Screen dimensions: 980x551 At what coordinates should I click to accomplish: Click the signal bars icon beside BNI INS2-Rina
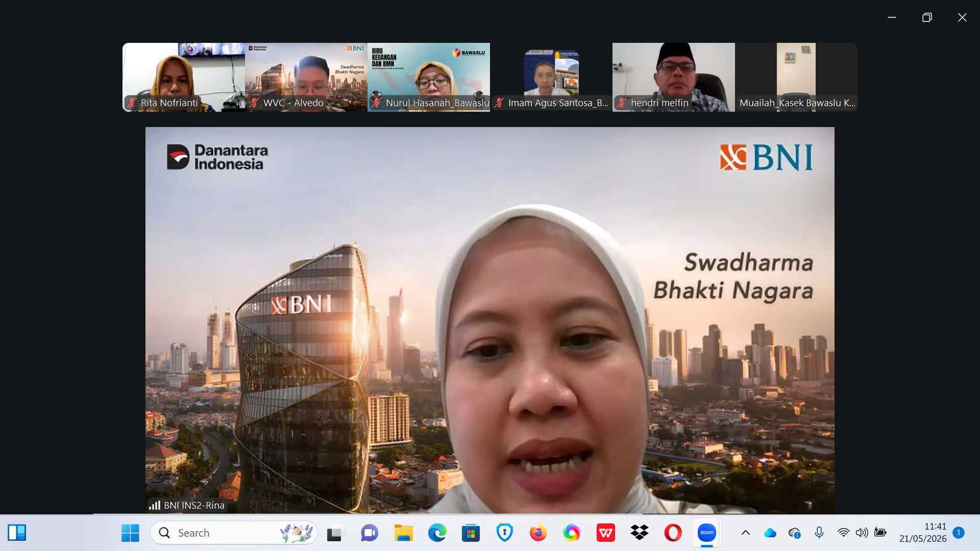coord(154,505)
